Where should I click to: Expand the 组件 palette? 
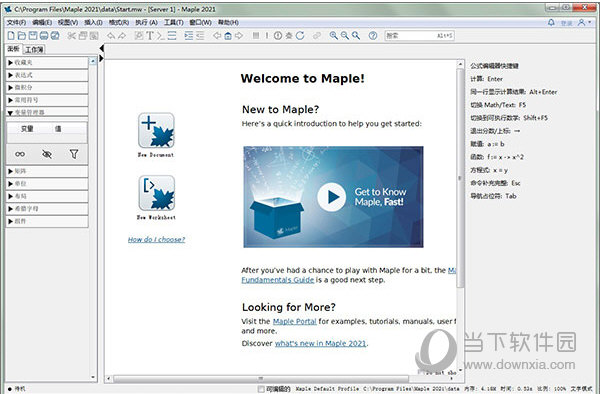point(47,221)
